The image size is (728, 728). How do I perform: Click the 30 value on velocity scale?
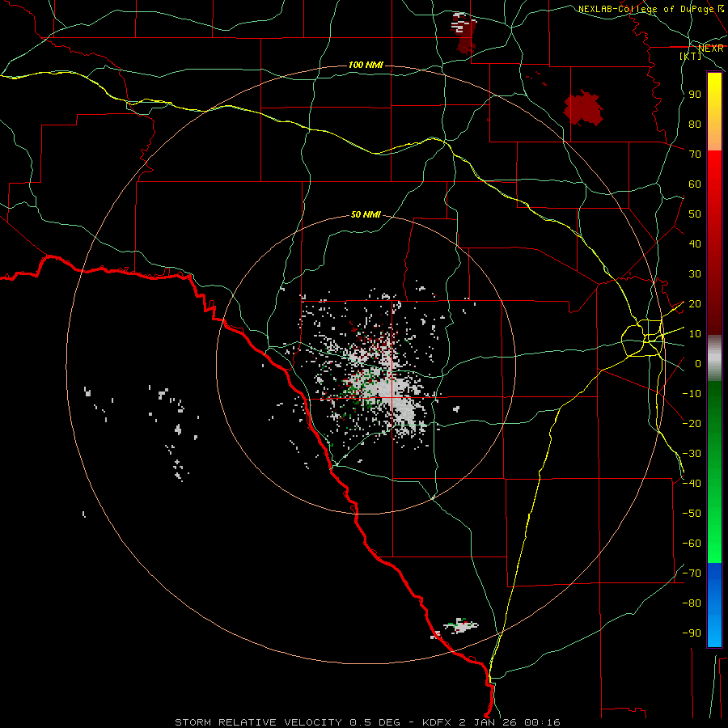click(695, 274)
